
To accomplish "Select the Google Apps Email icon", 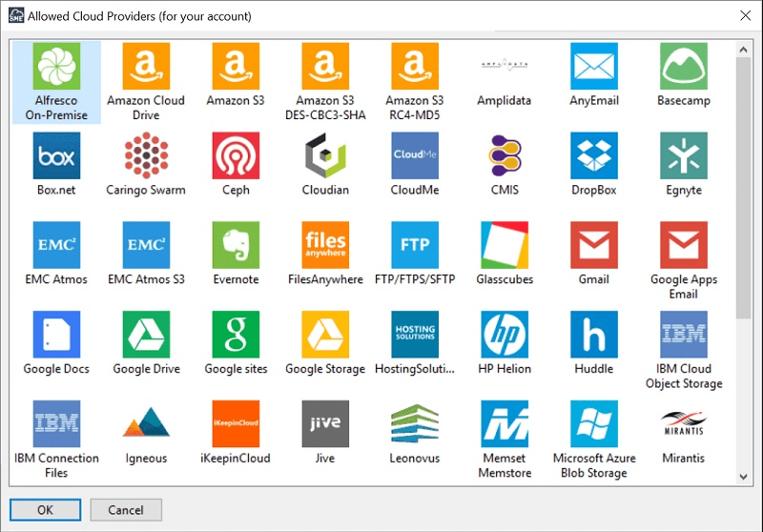I will 683,245.
